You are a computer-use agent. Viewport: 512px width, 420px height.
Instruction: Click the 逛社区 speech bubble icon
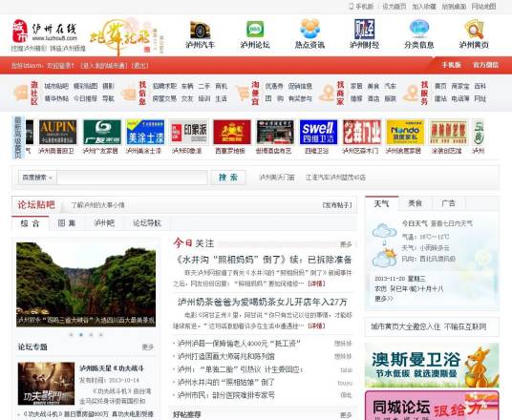tap(20, 93)
